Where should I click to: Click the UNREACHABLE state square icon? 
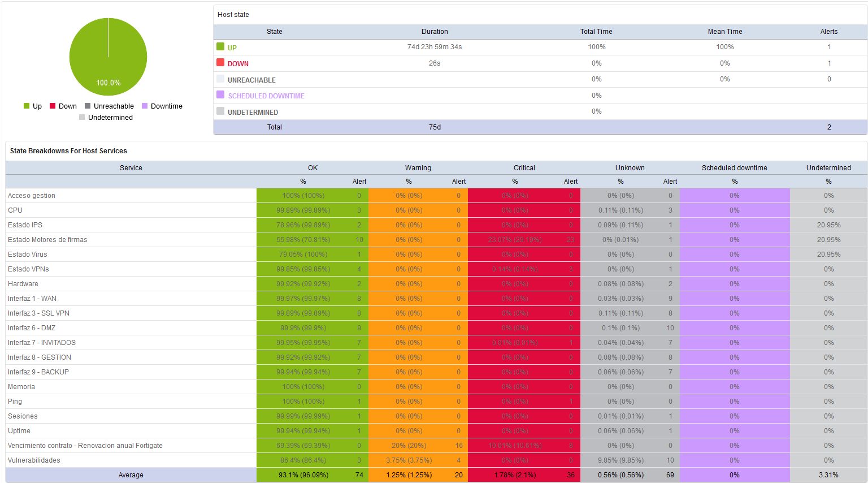(220, 79)
